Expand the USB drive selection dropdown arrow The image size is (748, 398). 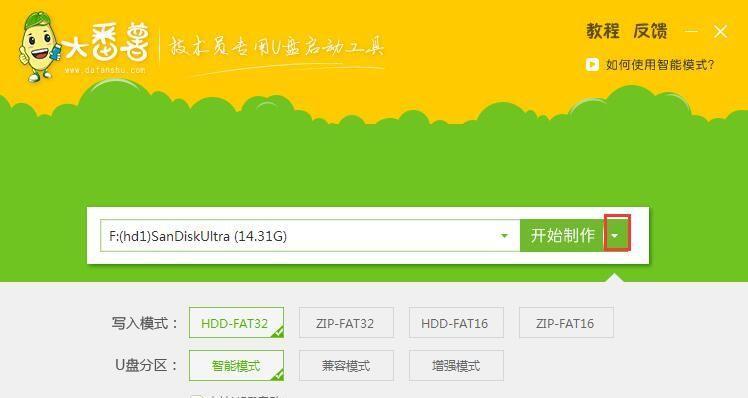click(504, 236)
